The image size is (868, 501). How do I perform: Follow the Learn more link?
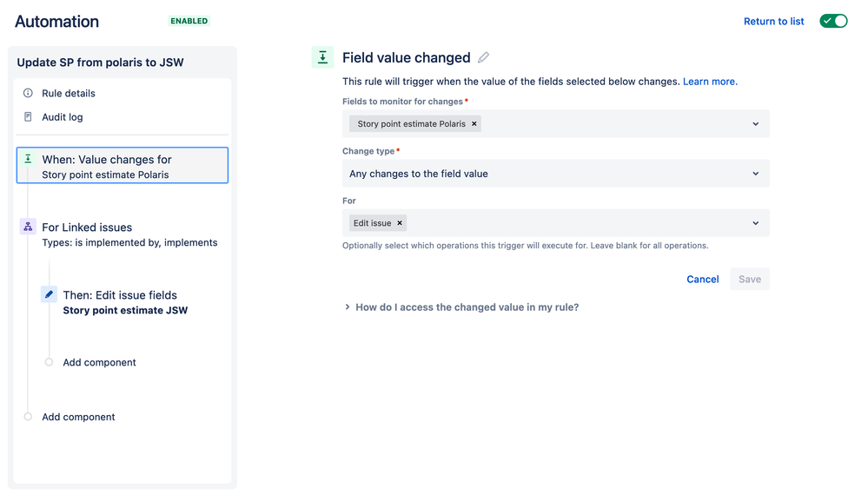click(x=710, y=82)
